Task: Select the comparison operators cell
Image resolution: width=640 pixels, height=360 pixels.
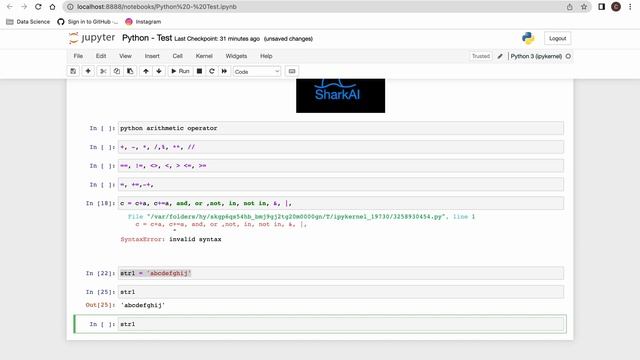Action: [341, 166]
